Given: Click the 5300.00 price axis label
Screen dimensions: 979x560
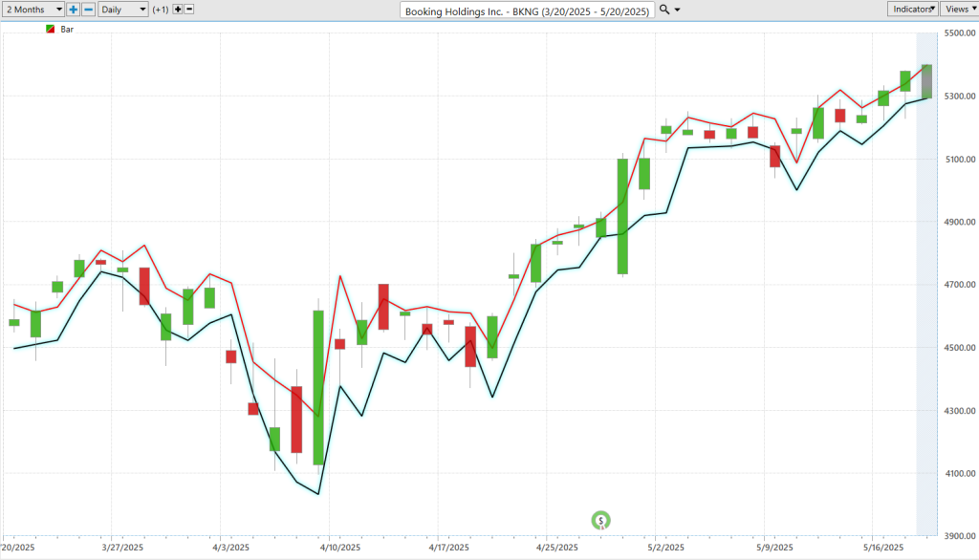Looking at the screenshot, I should [960, 97].
